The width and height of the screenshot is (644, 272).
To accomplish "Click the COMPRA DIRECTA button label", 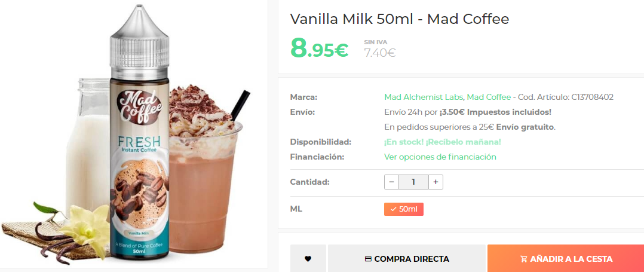I will pyautogui.click(x=412, y=259).
